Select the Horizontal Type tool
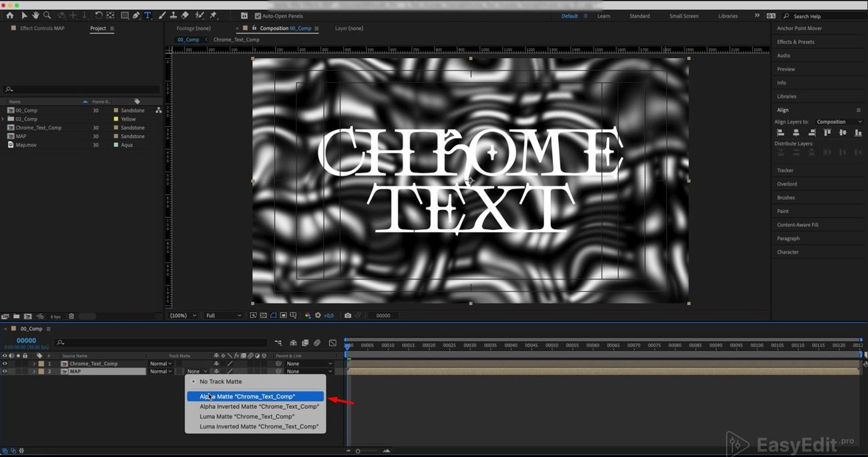This screenshot has width=868, height=457. point(148,15)
